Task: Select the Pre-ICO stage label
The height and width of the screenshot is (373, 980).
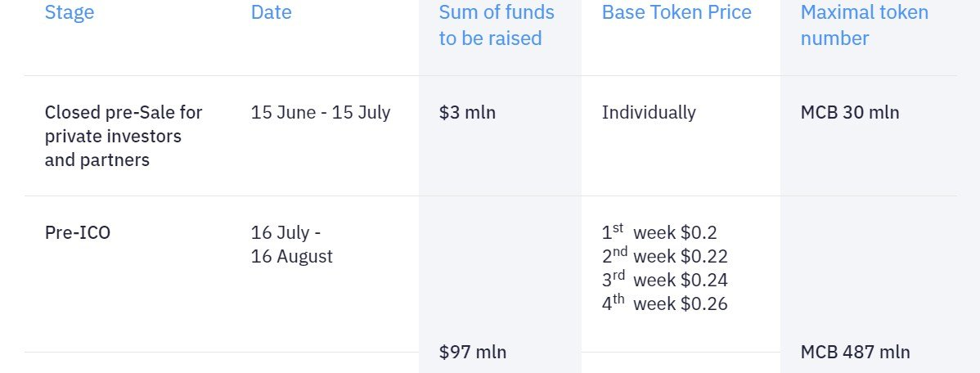Action: [x=78, y=232]
